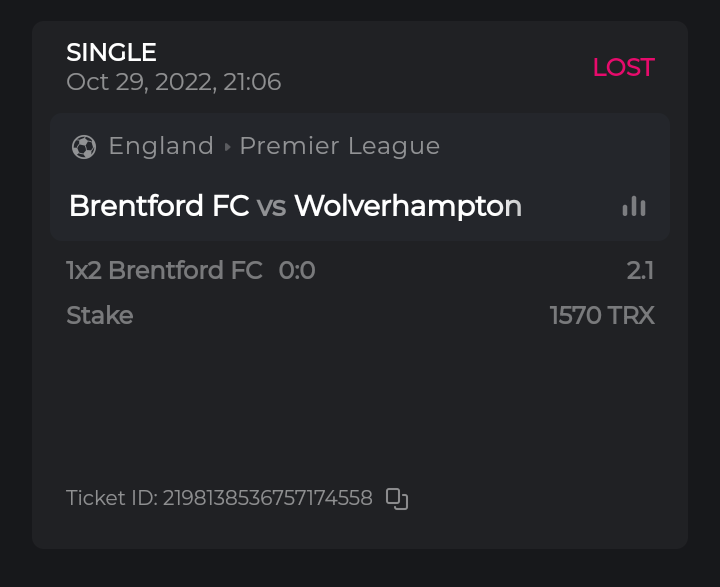Open the Premier League competition link
720x587 pixels.
pyautogui.click(x=340, y=146)
